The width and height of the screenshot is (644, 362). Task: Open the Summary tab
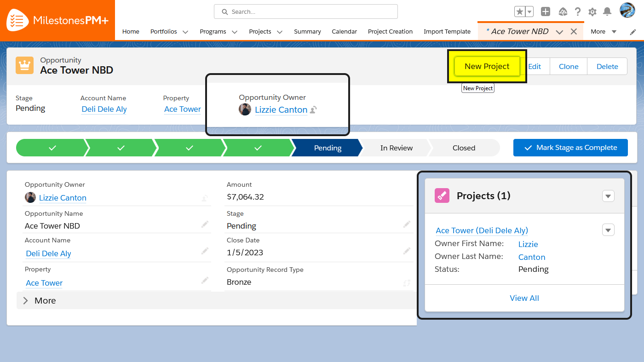point(307,31)
